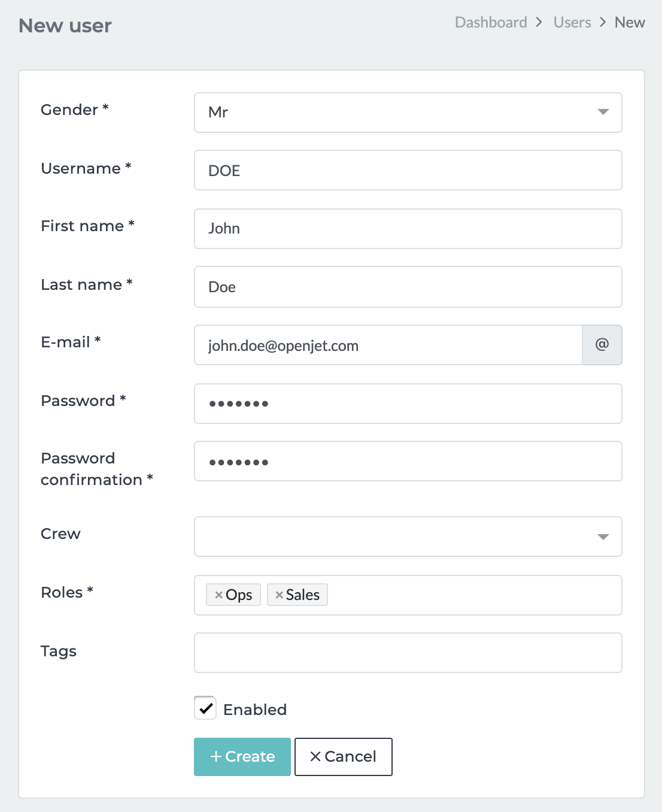The image size is (662, 812).
Task: Open the Users breadcrumb link
Action: [x=572, y=23]
